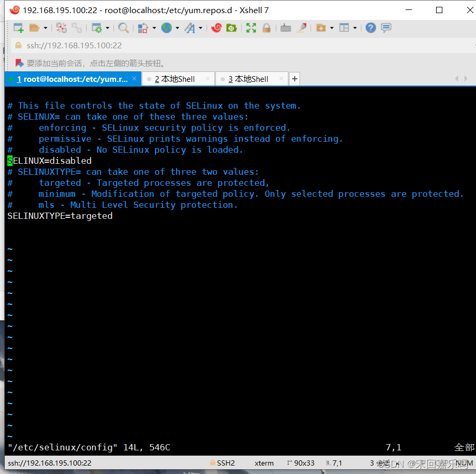
Task: Select the highlight pen tool
Action: click(301, 27)
